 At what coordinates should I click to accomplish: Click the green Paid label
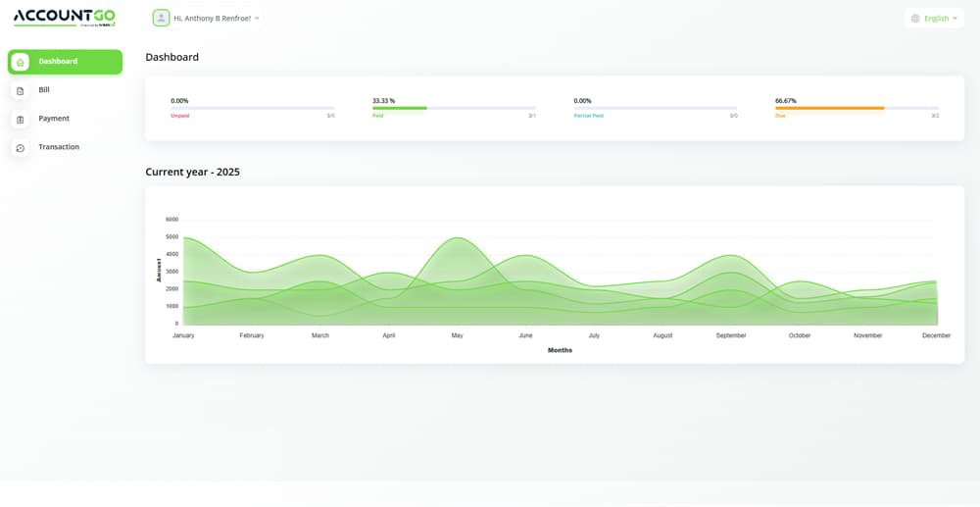tap(377, 116)
